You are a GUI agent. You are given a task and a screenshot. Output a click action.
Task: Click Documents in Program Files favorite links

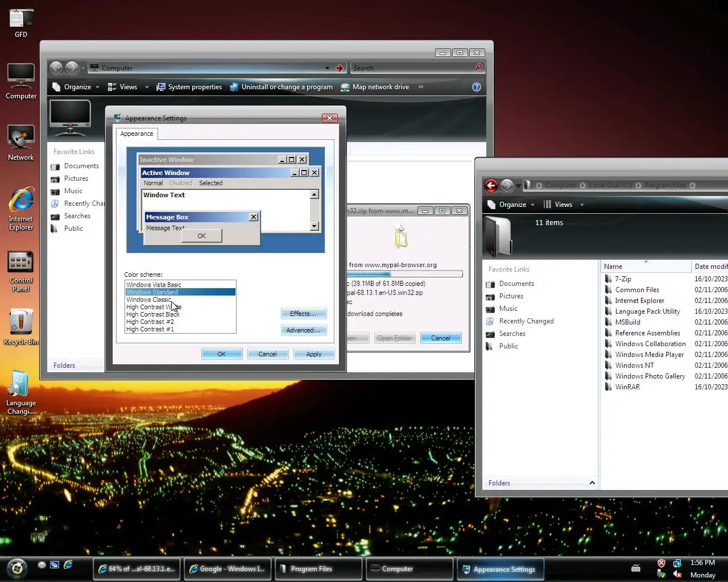point(516,284)
